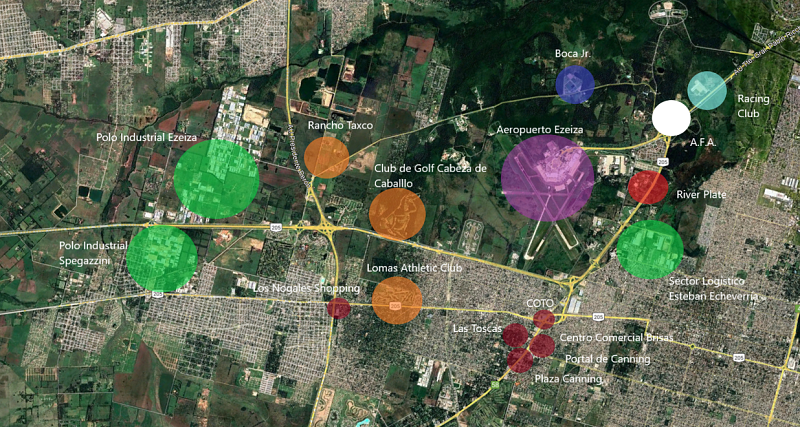Select the "Aeropuerto Ezeiza" text label

tap(540, 131)
